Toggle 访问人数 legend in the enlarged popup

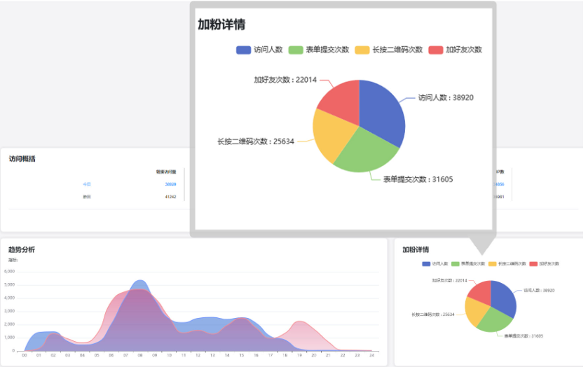click(259, 50)
